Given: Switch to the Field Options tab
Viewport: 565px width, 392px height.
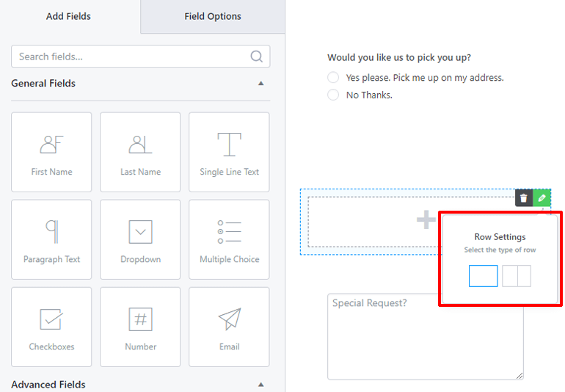Looking at the screenshot, I should coord(213,16).
